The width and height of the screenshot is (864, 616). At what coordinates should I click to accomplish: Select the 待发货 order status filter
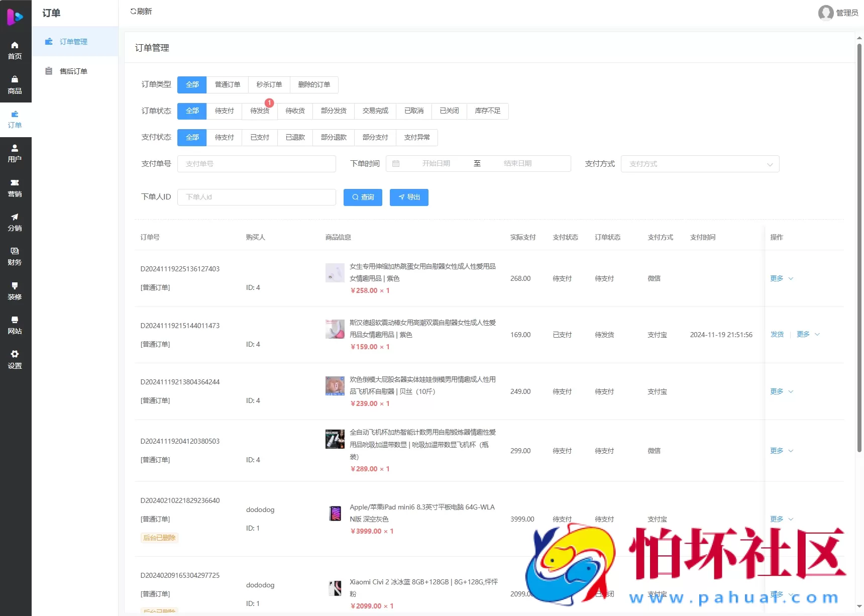(259, 111)
